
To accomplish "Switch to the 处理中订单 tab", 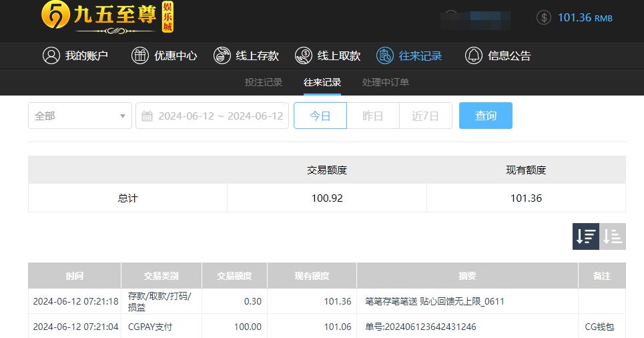I will click(386, 82).
